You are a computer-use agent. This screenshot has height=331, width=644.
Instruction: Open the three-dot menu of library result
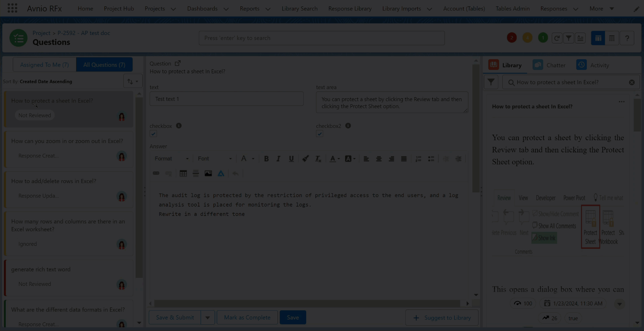pos(621,102)
